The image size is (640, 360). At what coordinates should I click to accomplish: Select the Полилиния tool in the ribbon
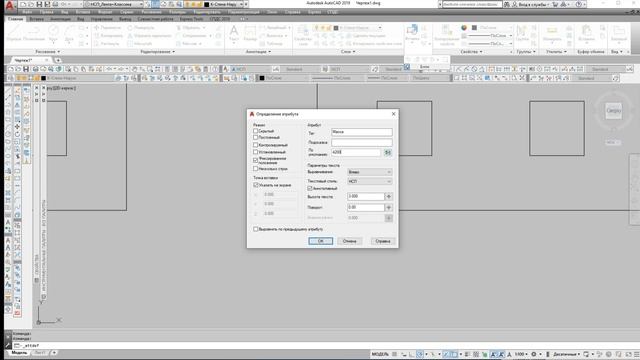point(34,33)
